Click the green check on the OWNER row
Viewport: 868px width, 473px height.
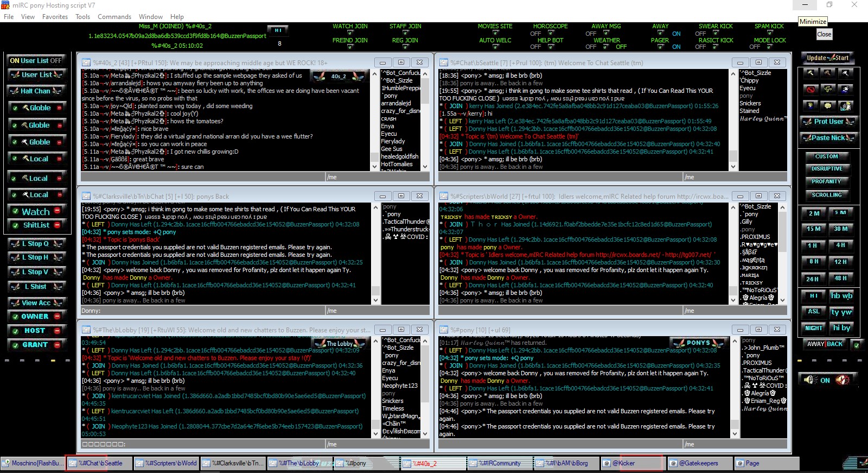15,317
